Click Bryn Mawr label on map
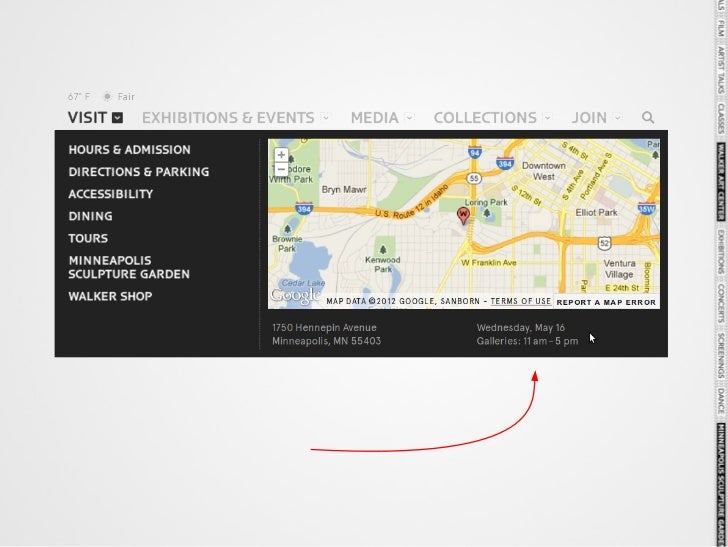This screenshot has height=547, width=728. [344, 189]
